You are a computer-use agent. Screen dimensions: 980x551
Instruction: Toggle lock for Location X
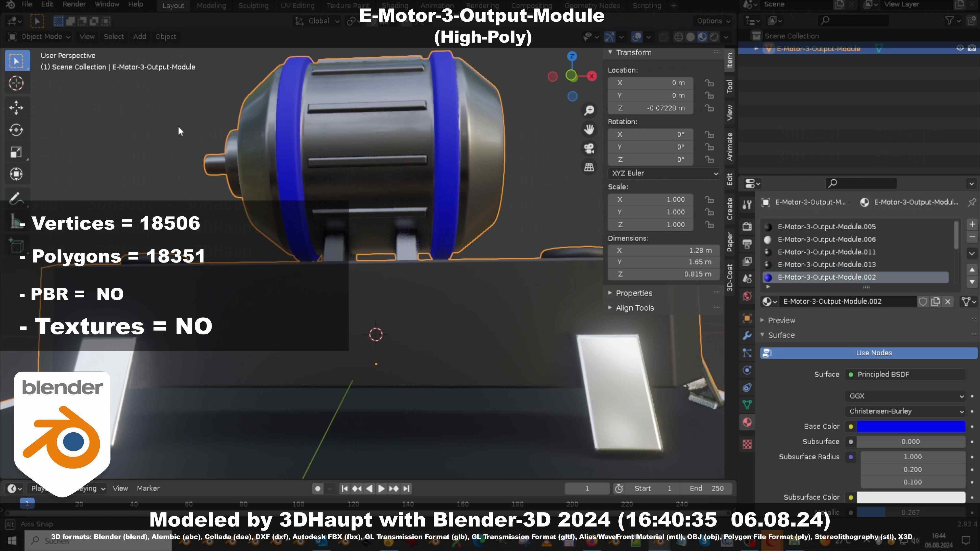709,83
